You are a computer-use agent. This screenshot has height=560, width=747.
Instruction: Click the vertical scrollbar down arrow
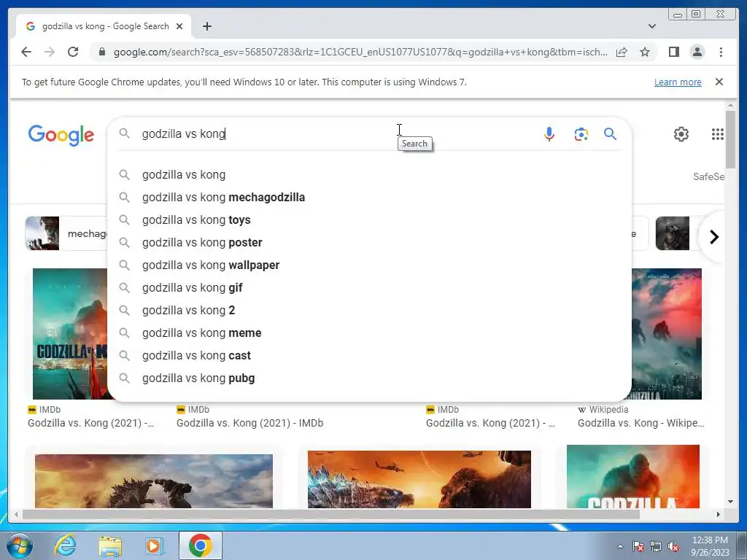731,502
